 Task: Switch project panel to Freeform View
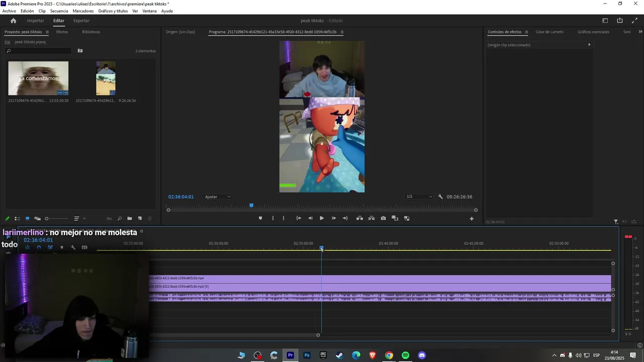click(x=37, y=219)
